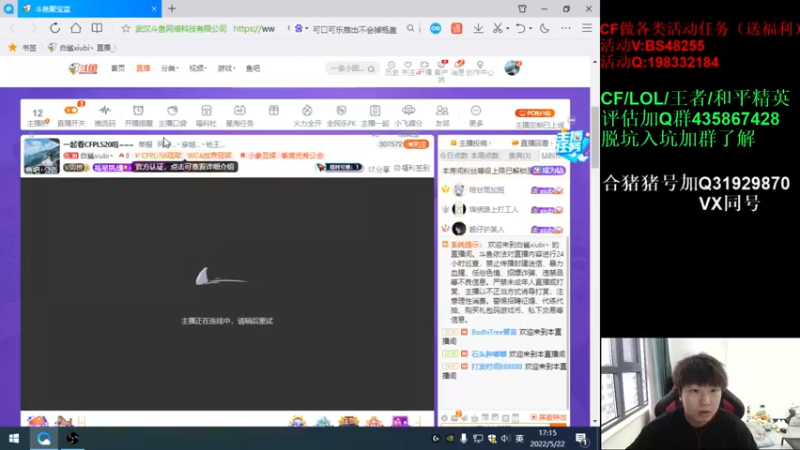
Task: Open the 书签 bookmarks folder
Action: click(22, 47)
